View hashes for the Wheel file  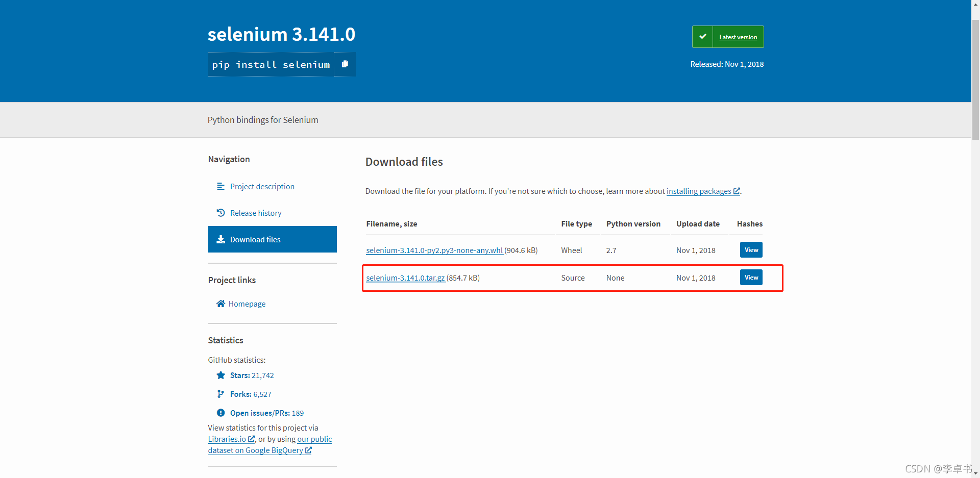(x=751, y=249)
